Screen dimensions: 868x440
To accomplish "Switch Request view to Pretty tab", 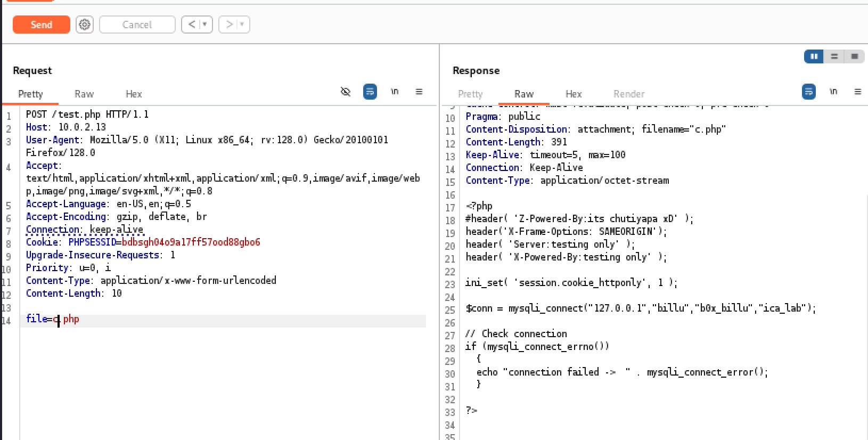I will click(x=30, y=94).
